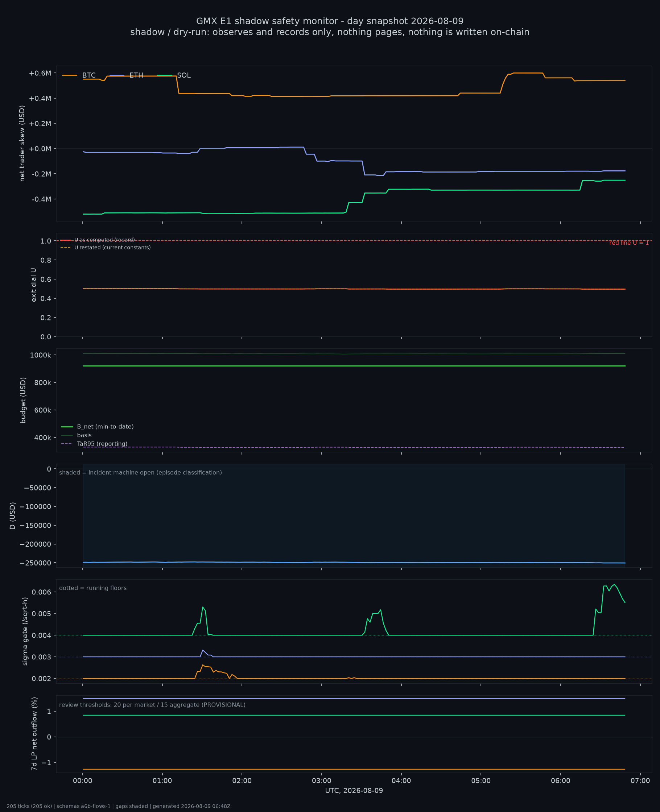This screenshot has width=660, height=812.
Task: Click the '06:00' time tick label
Action: (x=561, y=781)
